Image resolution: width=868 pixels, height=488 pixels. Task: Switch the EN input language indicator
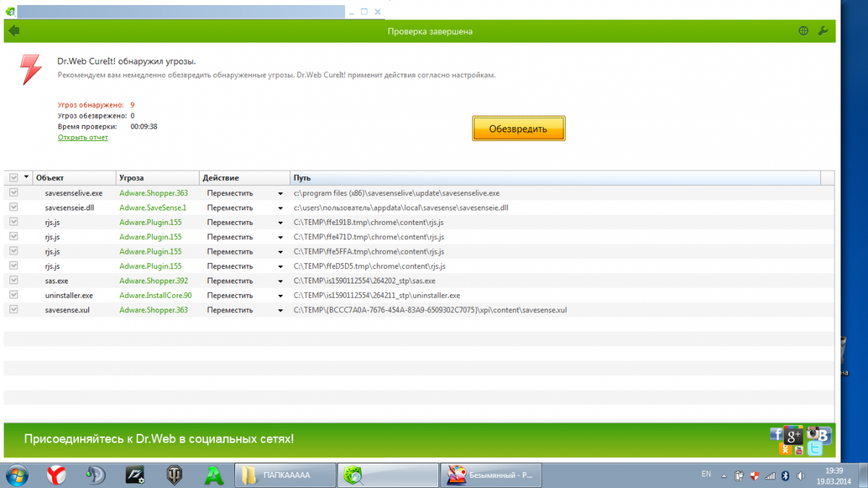click(706, 474)
